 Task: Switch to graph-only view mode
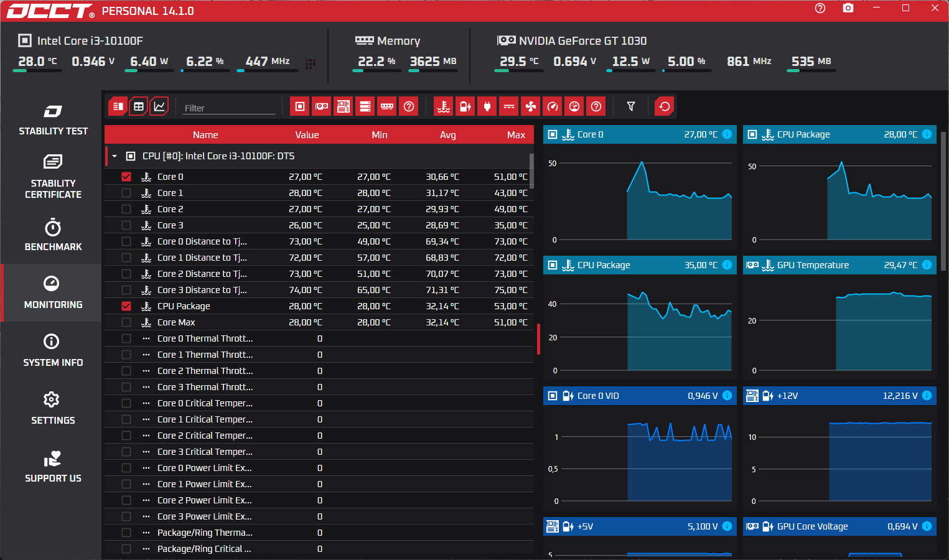159,106
